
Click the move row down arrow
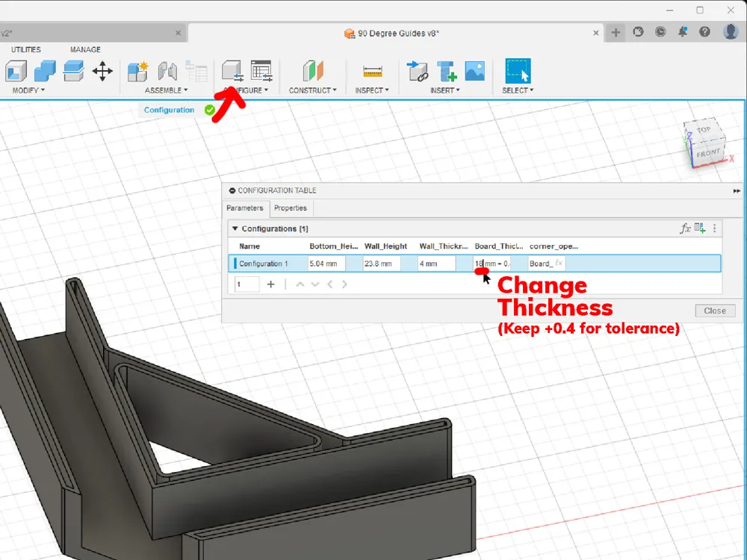pyautogui.click(x=315, y=284)
